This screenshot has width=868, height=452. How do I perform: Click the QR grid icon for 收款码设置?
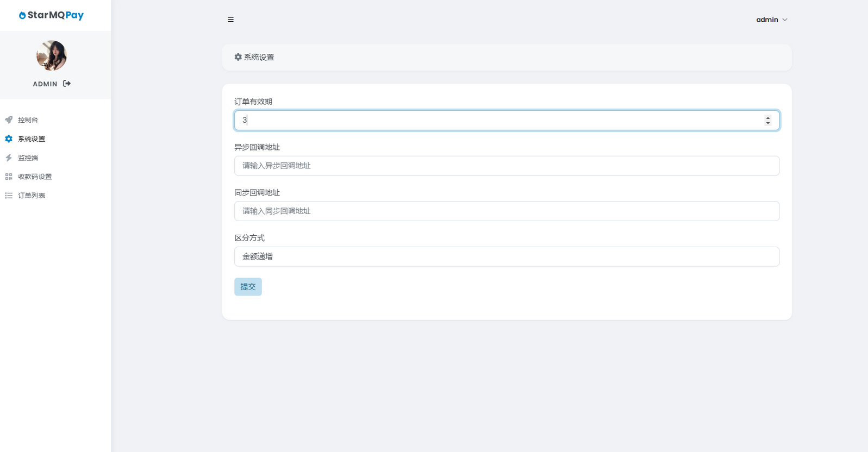pos(9,177)
